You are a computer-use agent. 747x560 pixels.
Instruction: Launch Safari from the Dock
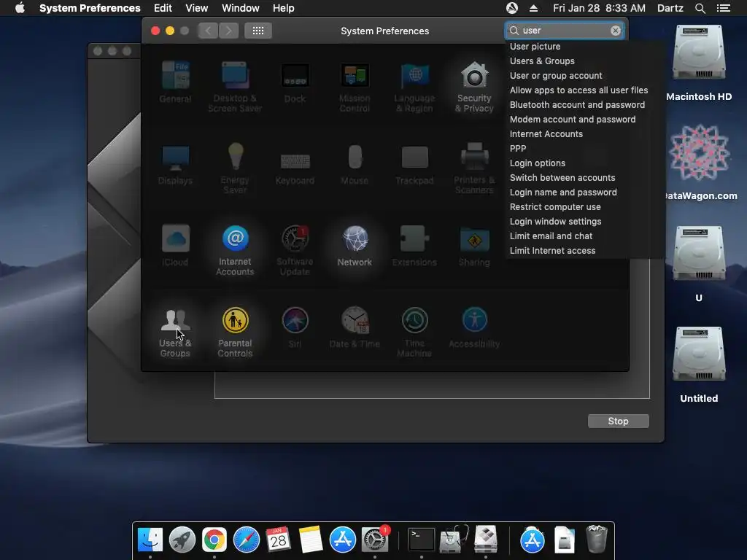click(247, 540)
